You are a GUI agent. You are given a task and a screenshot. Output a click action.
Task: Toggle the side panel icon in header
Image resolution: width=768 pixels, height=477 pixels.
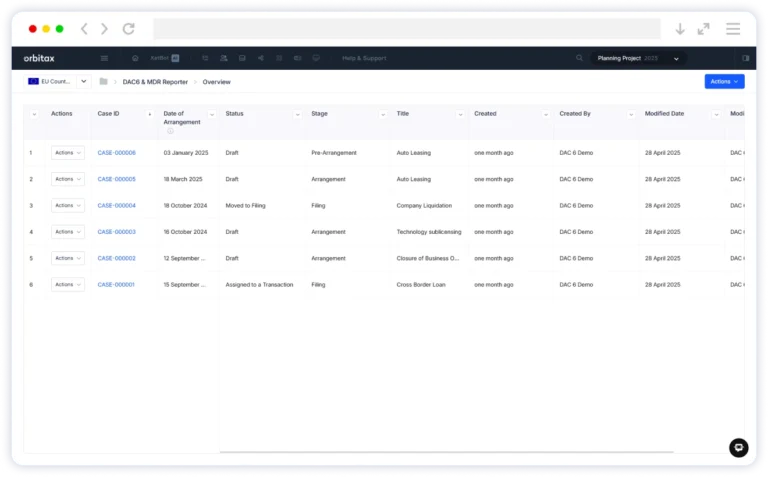(745, 58)
